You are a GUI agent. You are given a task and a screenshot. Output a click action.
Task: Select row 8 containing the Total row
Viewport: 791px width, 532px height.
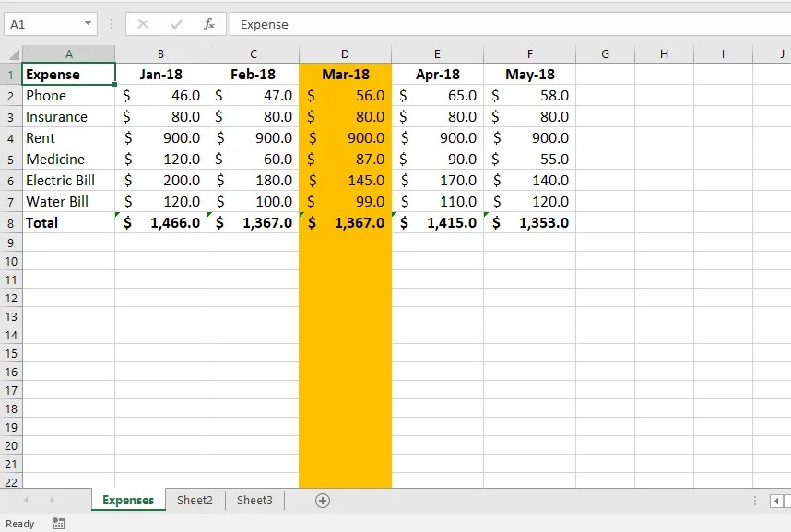[9, 222]
